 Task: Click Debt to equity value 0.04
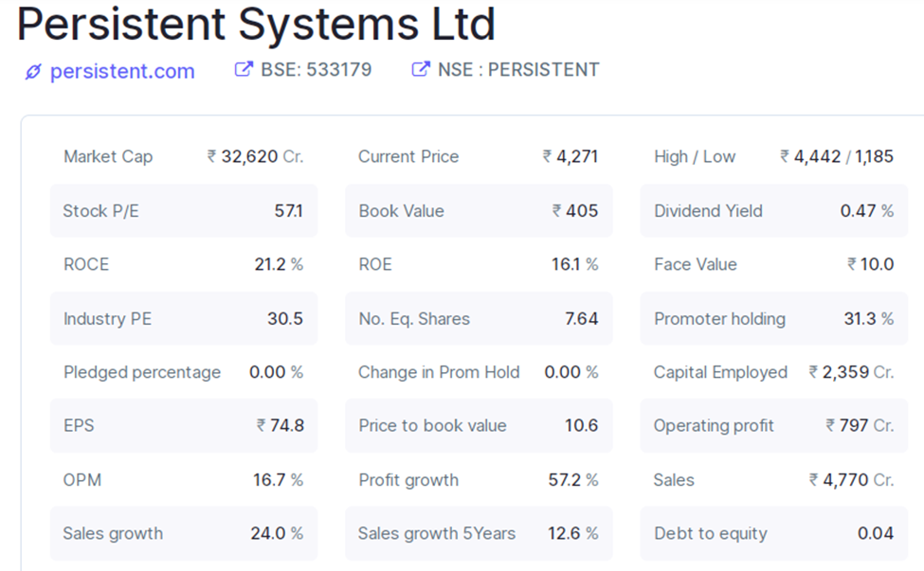[x=876, y=533]
